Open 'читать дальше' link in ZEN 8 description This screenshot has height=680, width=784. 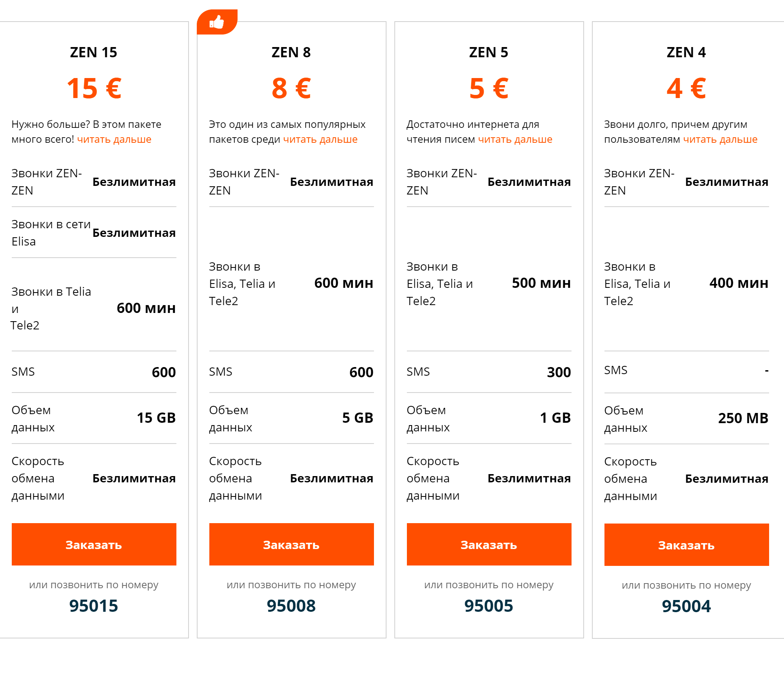[x=320, y=139]
